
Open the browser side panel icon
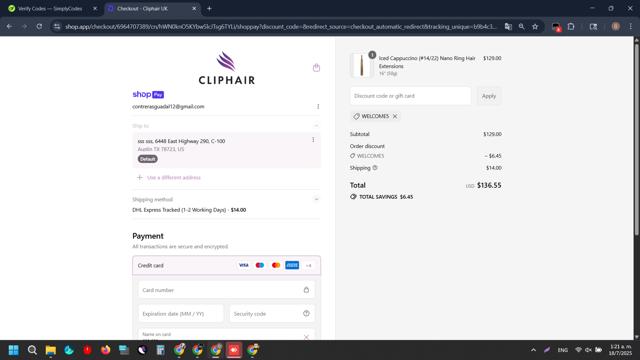[593, 27]
